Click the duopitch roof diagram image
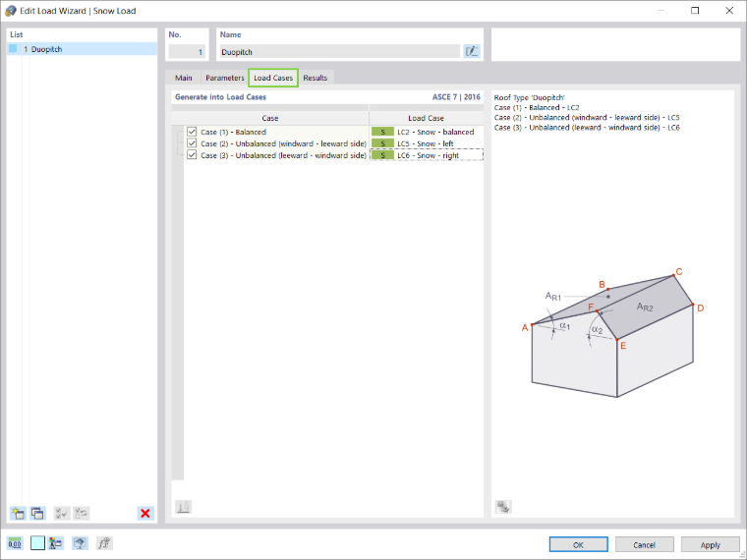747x560 pixels. 612,332
